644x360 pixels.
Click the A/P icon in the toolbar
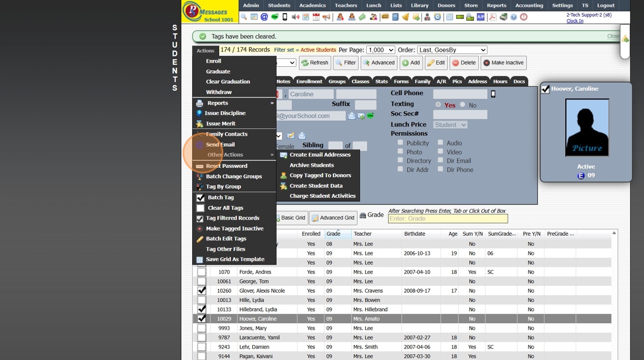pos(481,17)
